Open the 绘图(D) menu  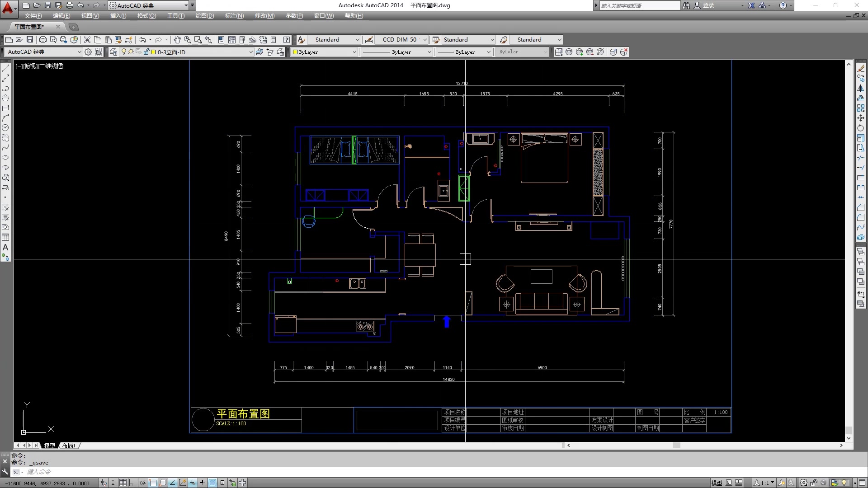(x=204, y=16)
